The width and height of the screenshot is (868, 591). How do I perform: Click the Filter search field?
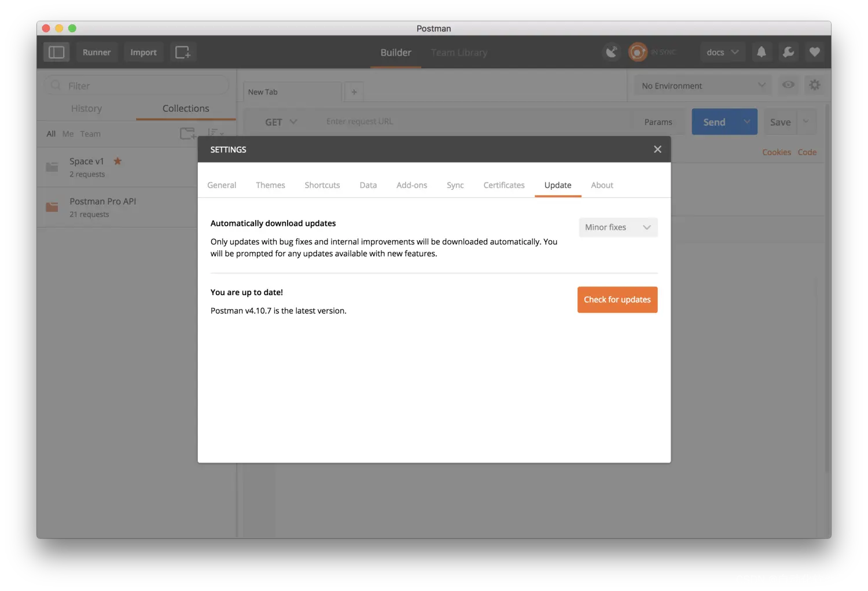[x=137, y=86]
